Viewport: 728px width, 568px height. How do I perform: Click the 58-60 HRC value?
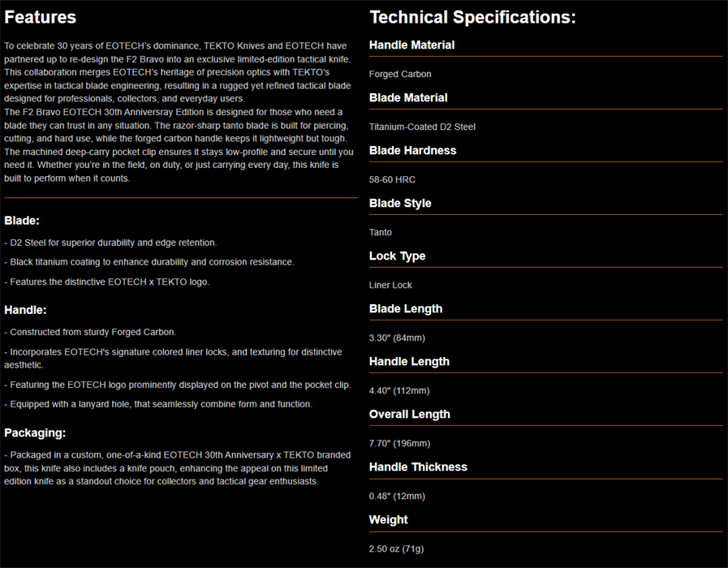tap(392, 179)
